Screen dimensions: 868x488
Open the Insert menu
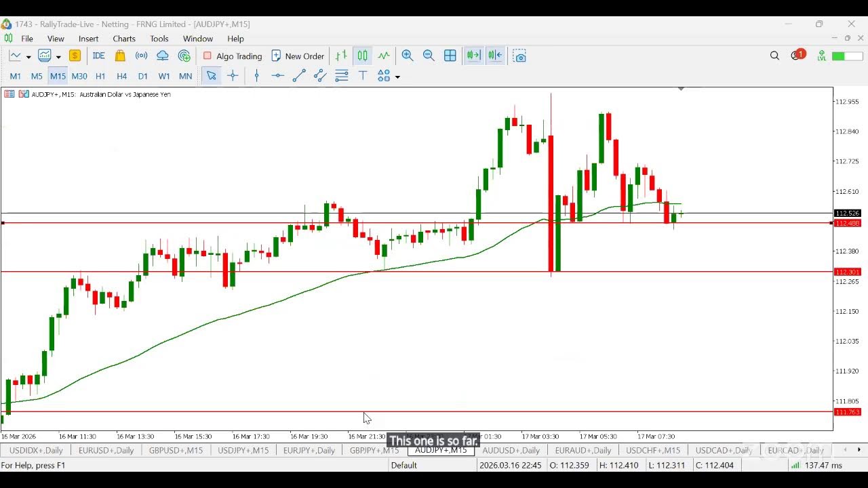[x=88, y=39]
